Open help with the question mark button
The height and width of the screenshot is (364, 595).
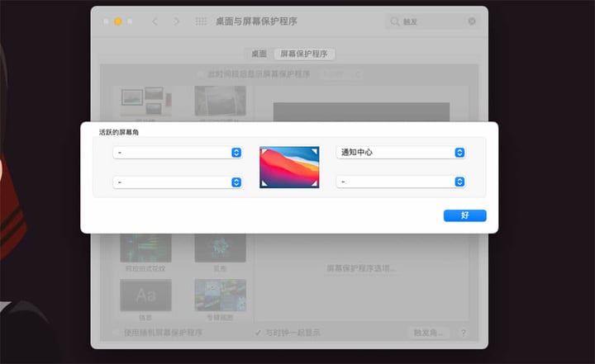click(463, 333)
